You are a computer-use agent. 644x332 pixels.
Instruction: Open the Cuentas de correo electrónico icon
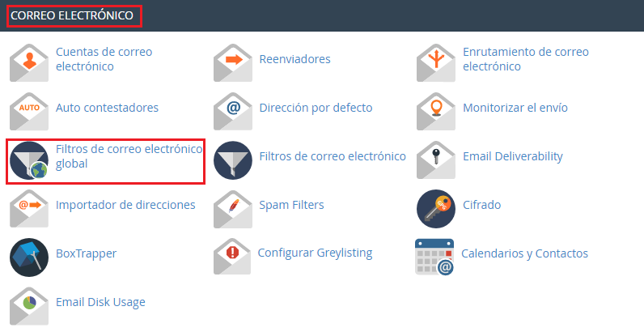29,63
